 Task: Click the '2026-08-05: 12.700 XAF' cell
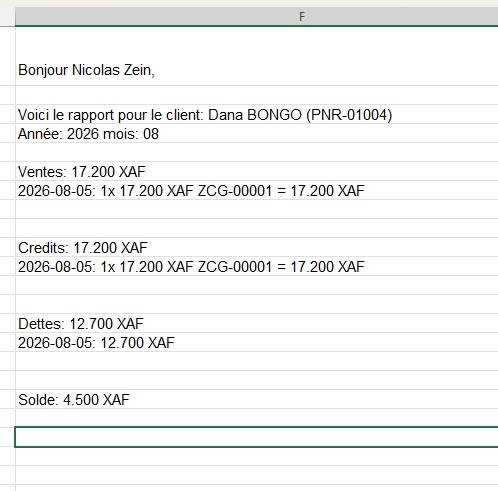pyautogui.click(x=257, y=342)
